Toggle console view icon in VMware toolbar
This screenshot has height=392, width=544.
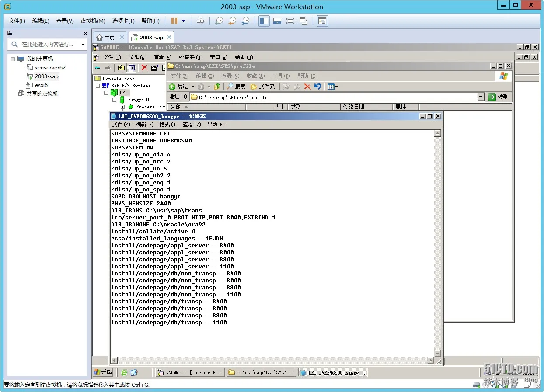322,21
